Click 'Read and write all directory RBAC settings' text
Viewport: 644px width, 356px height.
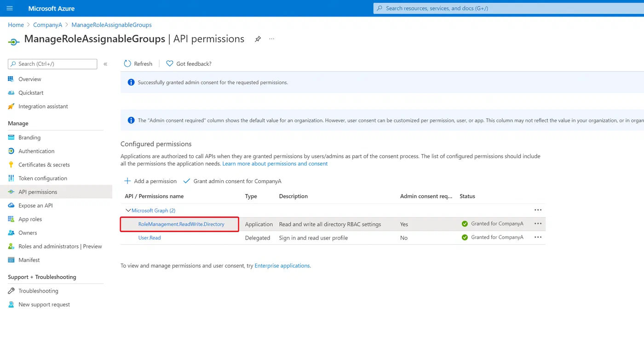point(330,224)
